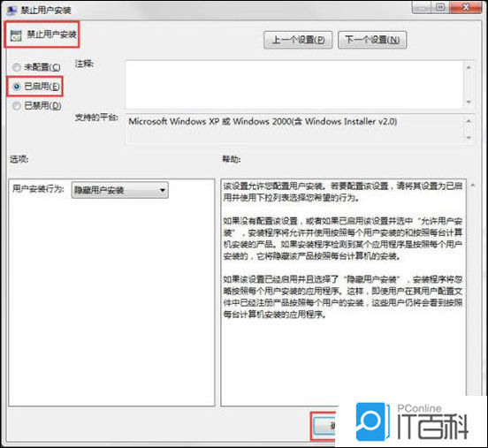The height and width of the screenshot is (448, 488).
Task: Click the help panel scroll up arrow
Action: click(473, 185)
